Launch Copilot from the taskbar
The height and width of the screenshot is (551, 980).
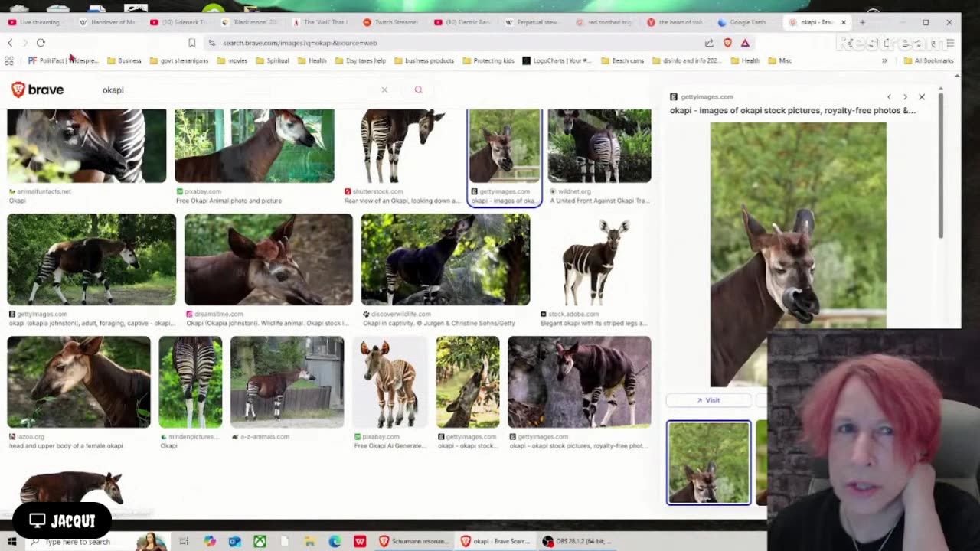(210, 542)
